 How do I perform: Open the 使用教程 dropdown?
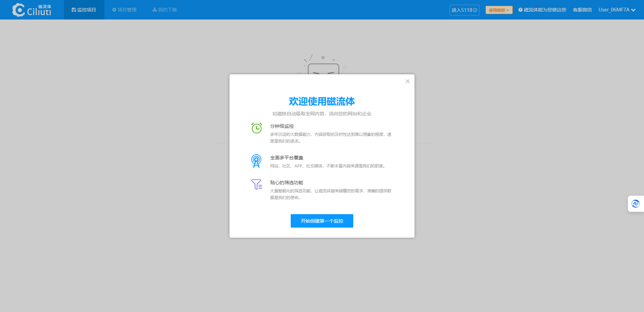(499, 10)
